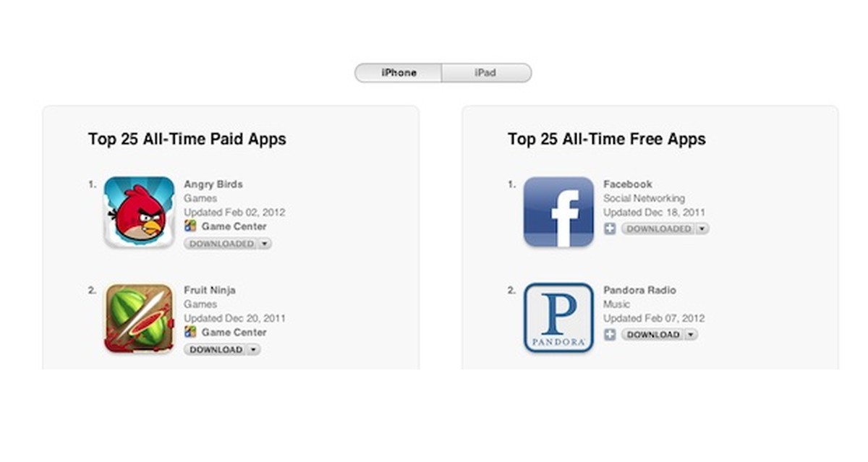Click the Game Center icon under Fruit Ninja

(x=190, y=332)
